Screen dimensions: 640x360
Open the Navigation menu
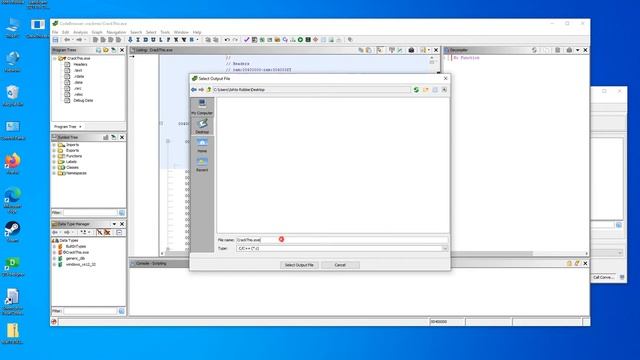pyautogui.click(x=116, y=32)
